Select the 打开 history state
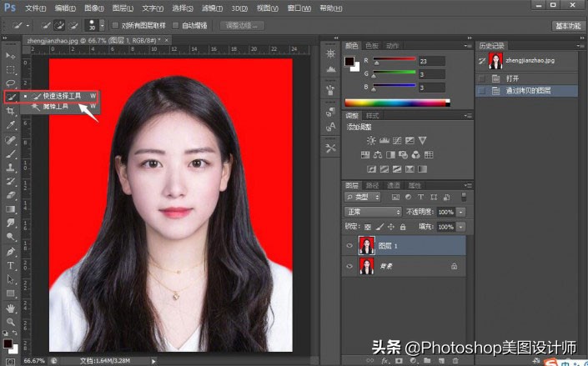Screen dimensions: 588x366 pos(512,78)
